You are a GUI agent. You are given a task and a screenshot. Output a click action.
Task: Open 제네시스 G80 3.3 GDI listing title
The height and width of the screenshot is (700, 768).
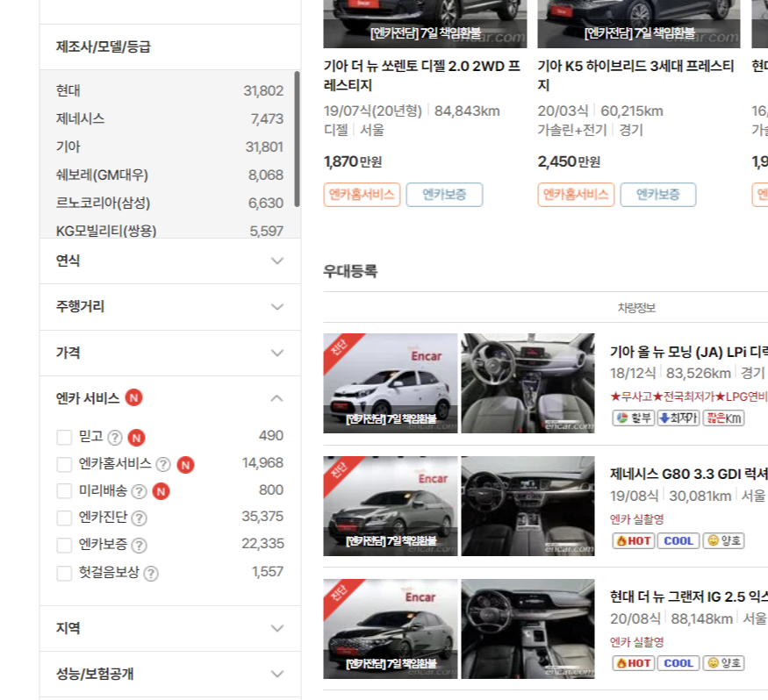(x=688, y=474)
